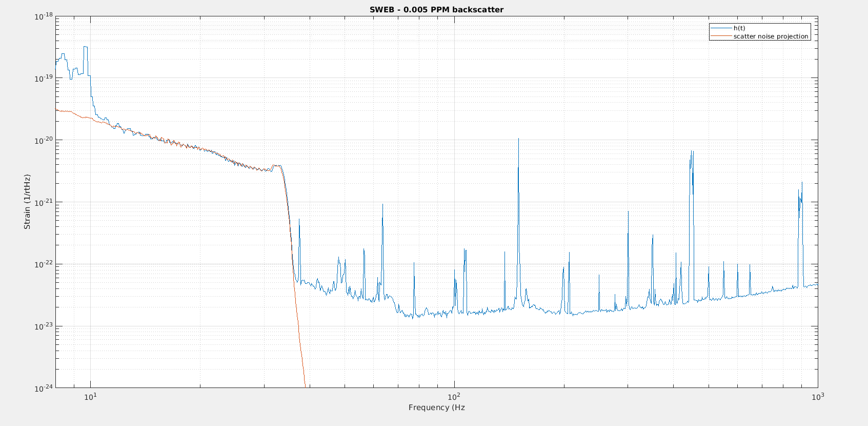Click the plot title "SWEB - 0.005 PPM backscatter"
868x426 pixels.
click(x=436, y=10)
